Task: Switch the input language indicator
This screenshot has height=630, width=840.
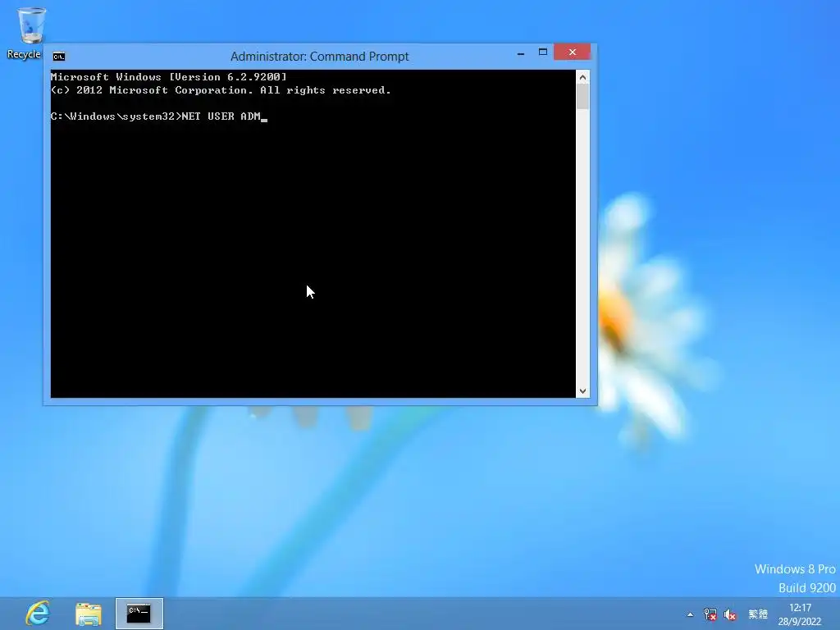Action: (x=757, y=614)
